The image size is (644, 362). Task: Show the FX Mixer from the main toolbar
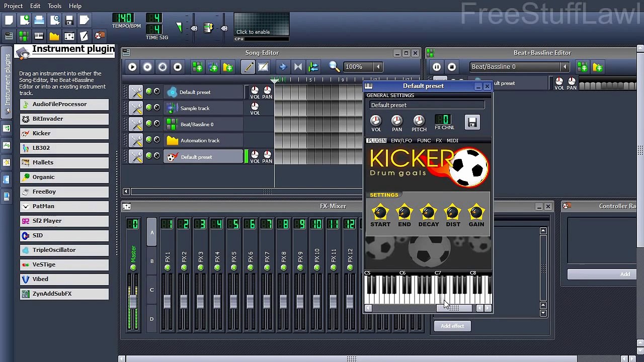[69, 36]
